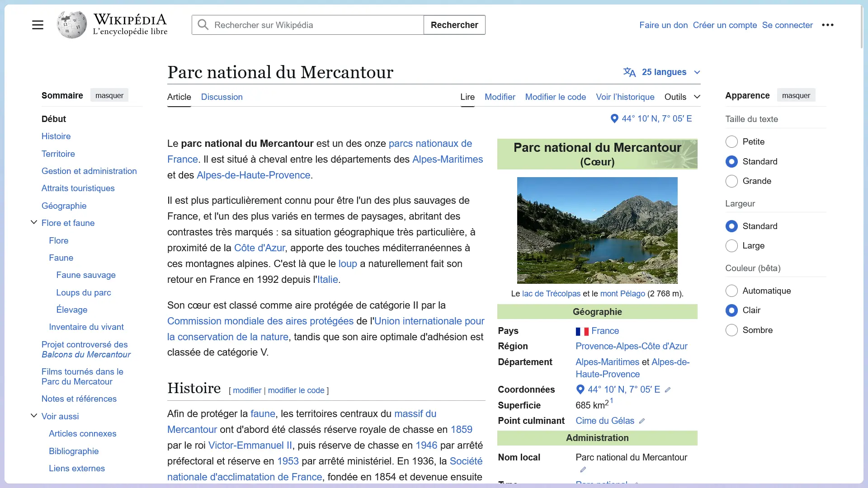The width and height of the screenshot is (868, 488).
Task: Select Automatique color mode
Action: 731,291
